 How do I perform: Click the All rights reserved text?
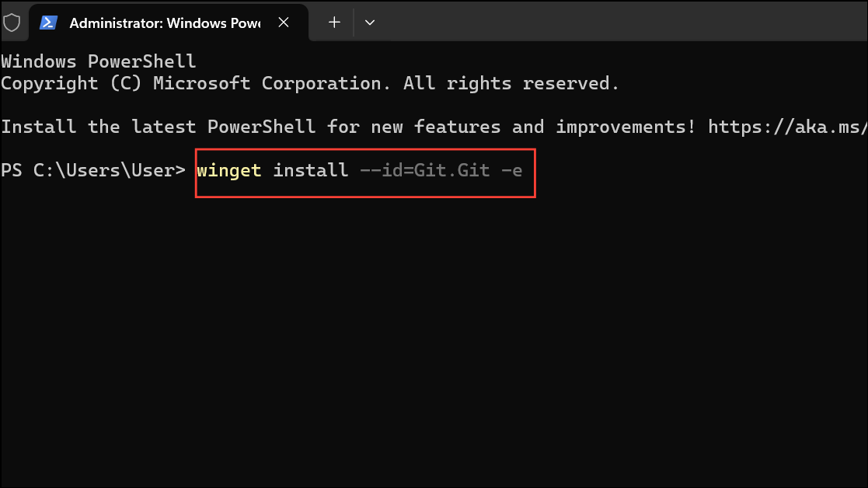pos(511,83)
